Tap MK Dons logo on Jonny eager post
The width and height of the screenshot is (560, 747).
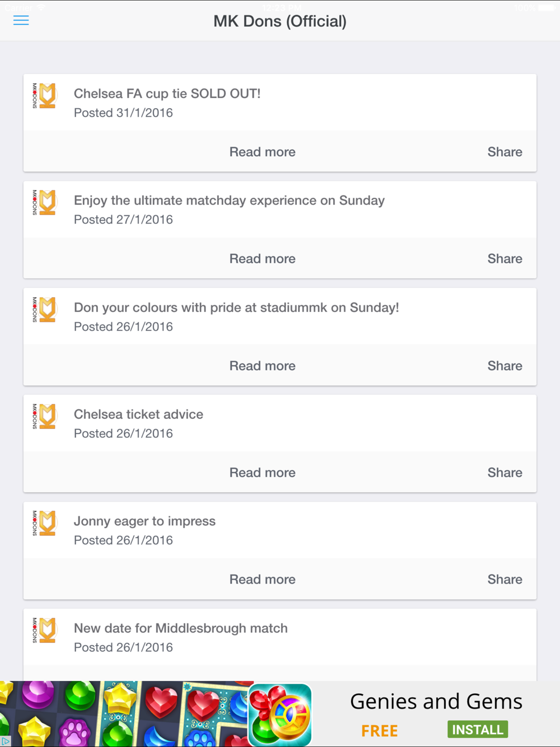tap(44, 524)
